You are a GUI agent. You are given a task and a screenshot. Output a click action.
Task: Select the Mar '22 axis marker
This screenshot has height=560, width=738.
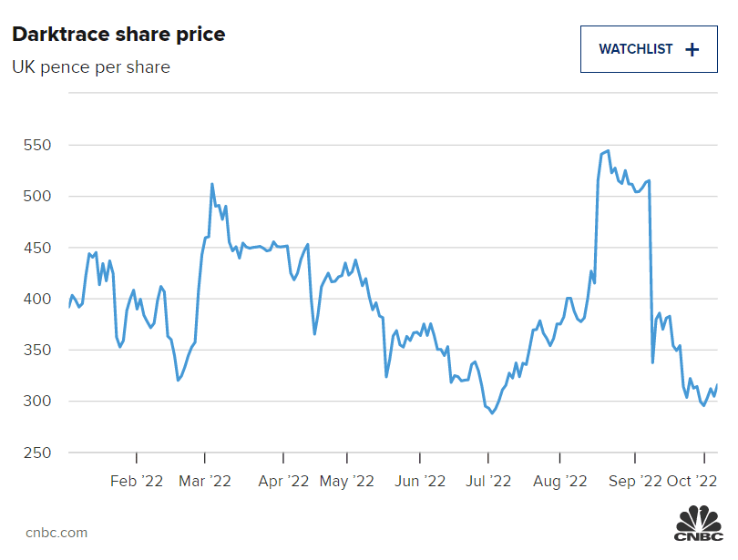tap(206, 480)
